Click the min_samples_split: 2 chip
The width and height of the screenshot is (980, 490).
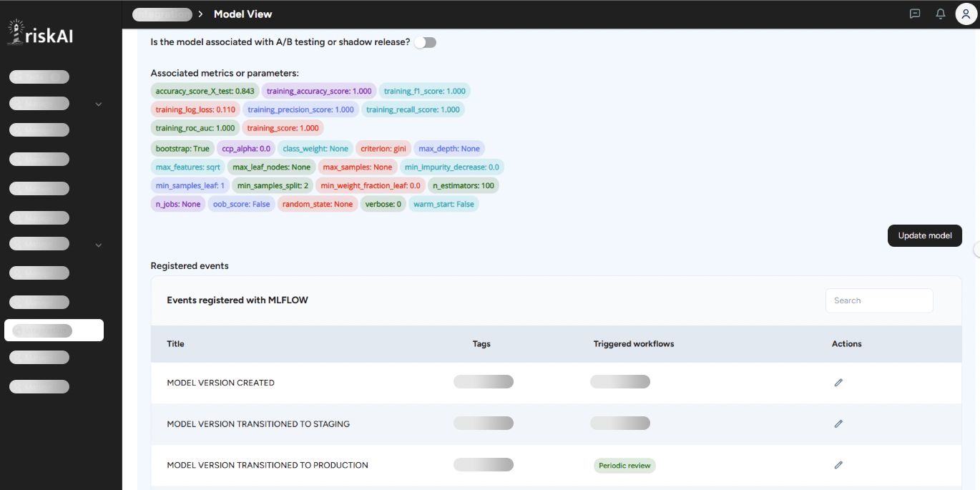273,186
